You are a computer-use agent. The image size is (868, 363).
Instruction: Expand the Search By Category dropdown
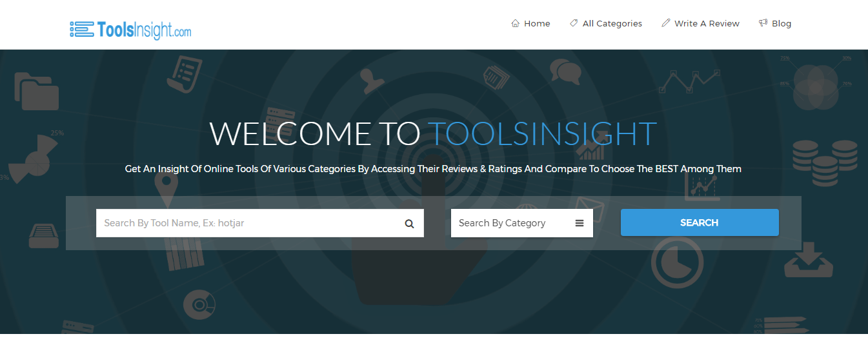[522, 223]
